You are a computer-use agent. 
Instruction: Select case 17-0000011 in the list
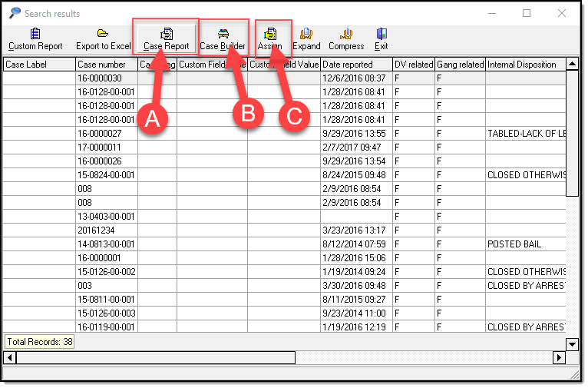pos(106,148)
